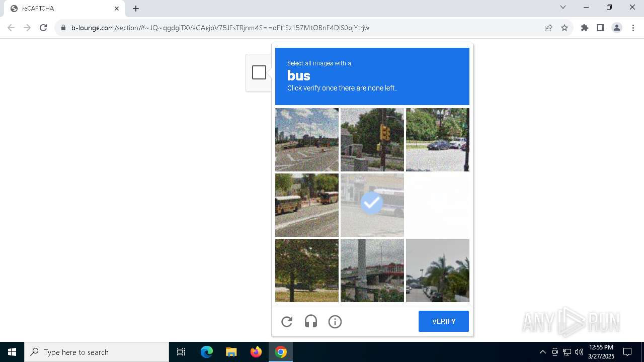The width and height of the screenshot is (644, 362).
Task: Switch to the reCAPTCHA tab
Action: pos(64,9)
